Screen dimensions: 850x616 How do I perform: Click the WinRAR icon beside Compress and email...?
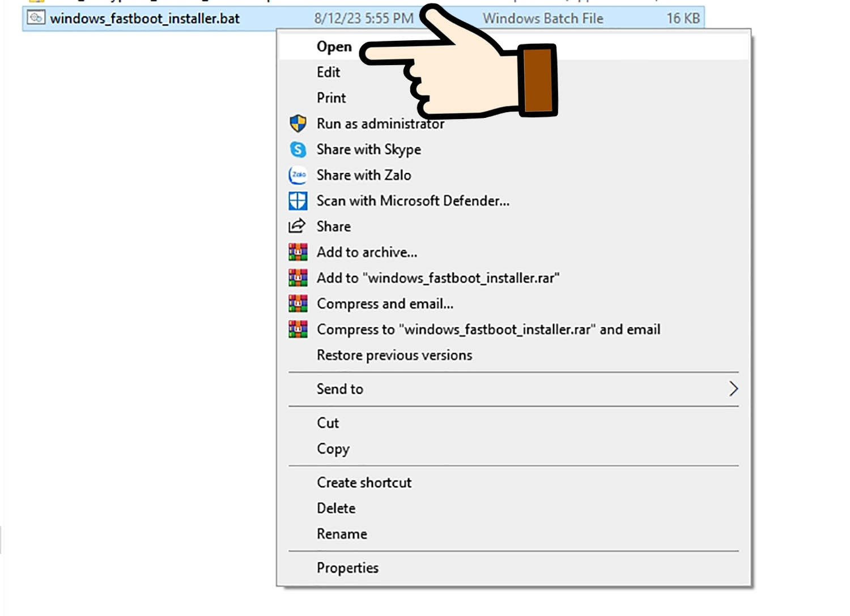298,304
